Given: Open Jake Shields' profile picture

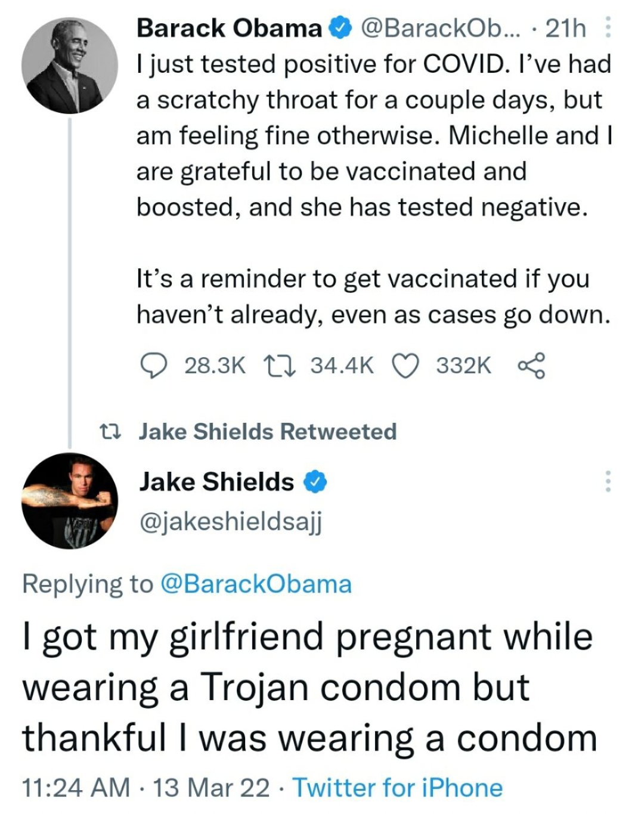Looking at the screenshot, I should click(x=70, y=500).
